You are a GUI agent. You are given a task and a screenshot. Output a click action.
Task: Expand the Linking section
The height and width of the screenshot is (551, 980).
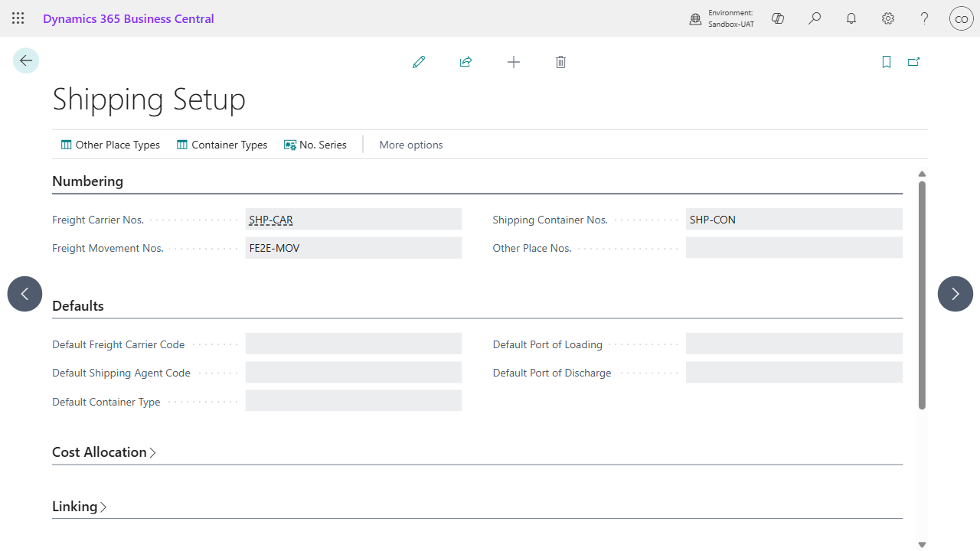[x=80, y=507]
